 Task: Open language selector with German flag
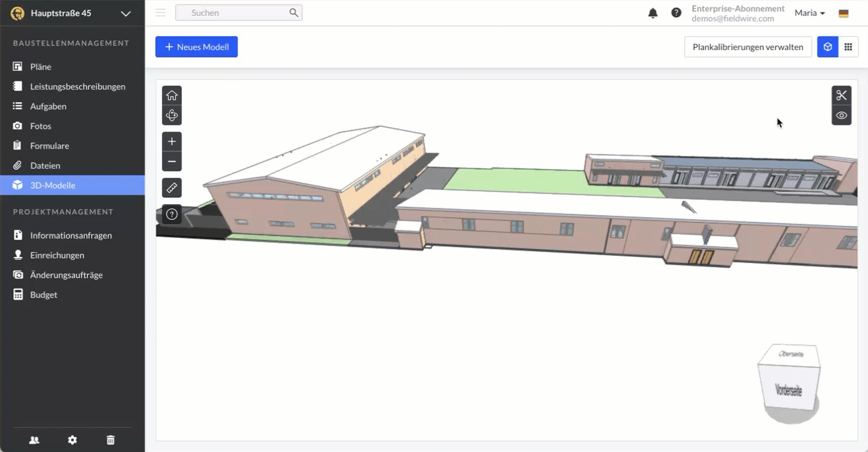point(844,13)
